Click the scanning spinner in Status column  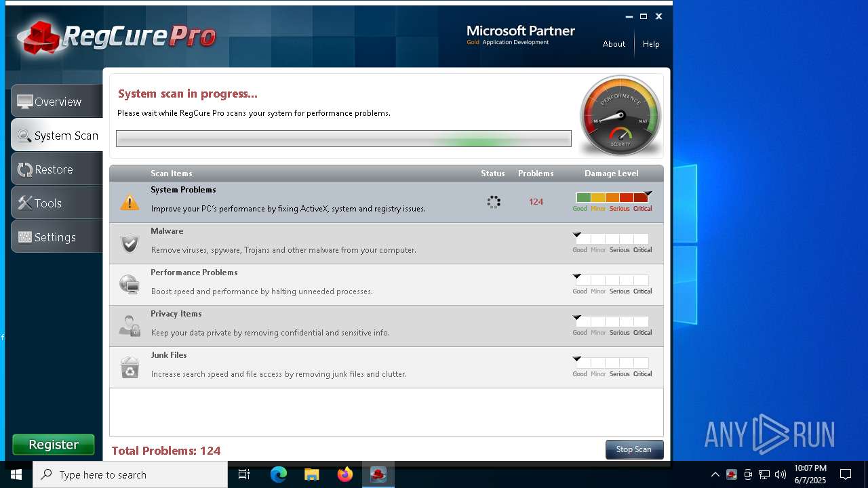(x=494, y=202)
